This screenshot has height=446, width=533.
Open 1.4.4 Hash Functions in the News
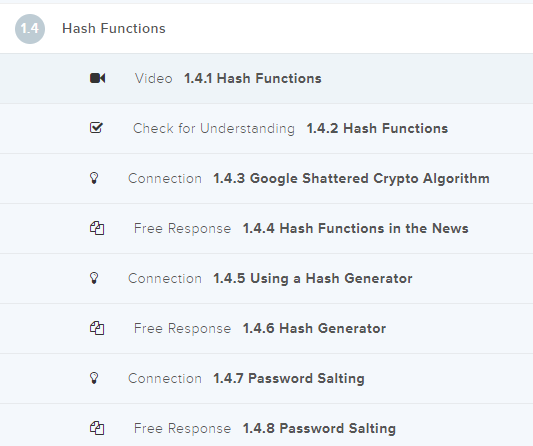(355, 228)
